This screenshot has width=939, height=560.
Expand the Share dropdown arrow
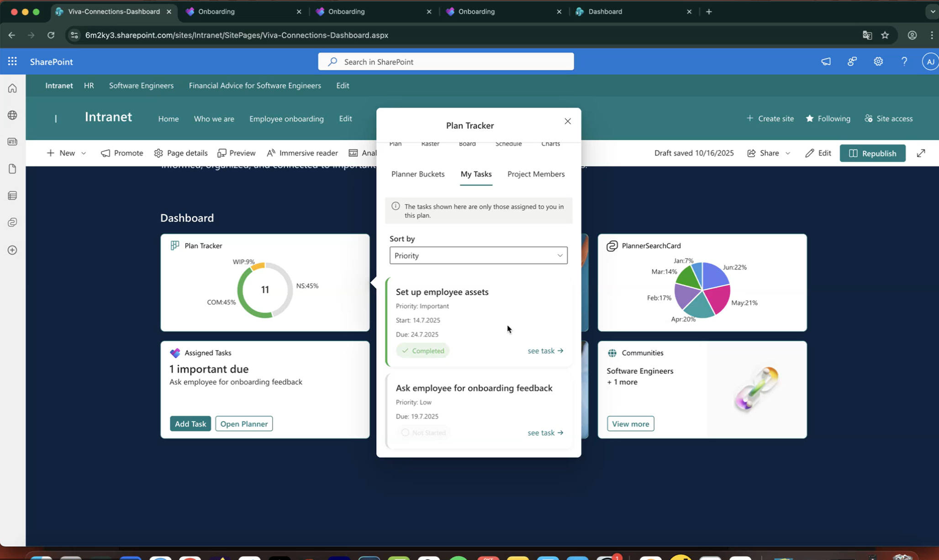(787, 153)
